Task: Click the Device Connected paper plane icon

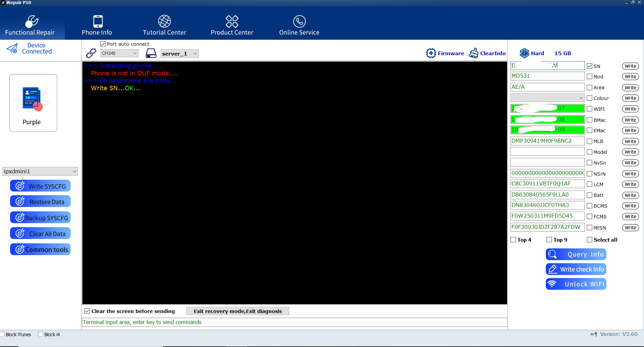Action: (12, 48)
